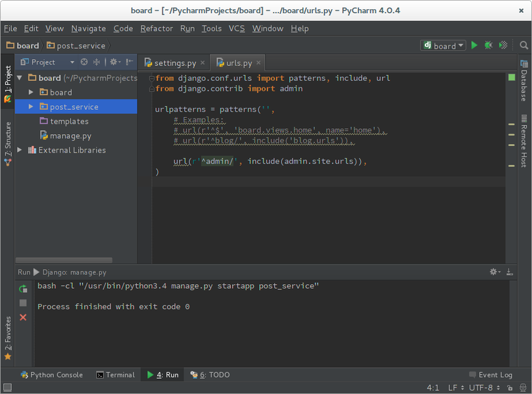Collapse all in Project panel
The height and width of the screenshot is (394, 532).
coord(97,62)
